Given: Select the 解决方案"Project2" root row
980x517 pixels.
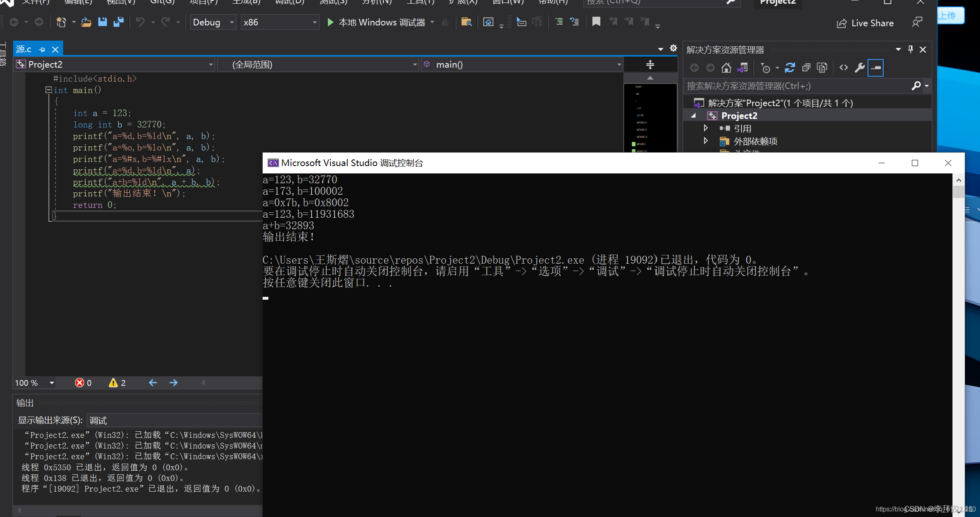Looking at the screenshot, I should click(807, 103).
